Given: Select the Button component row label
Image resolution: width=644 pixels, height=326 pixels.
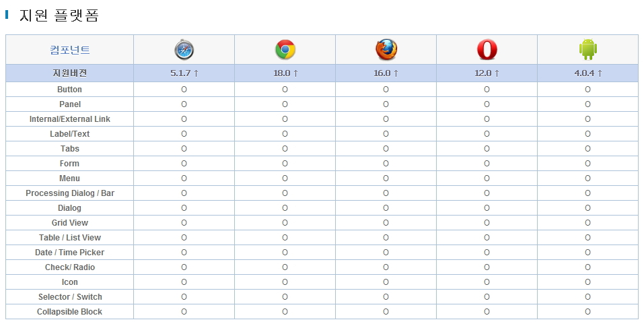Looking at the screenshot, I should coord(70,90).
